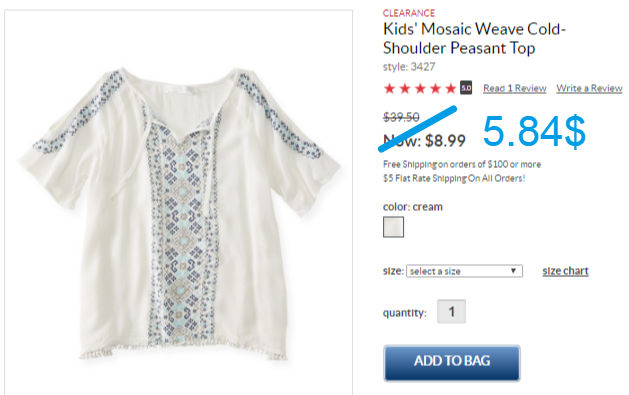Image resolution: width=629 pixels, height=395 pixels.
Task: Click the first red rating star
Action: [389, 88]
